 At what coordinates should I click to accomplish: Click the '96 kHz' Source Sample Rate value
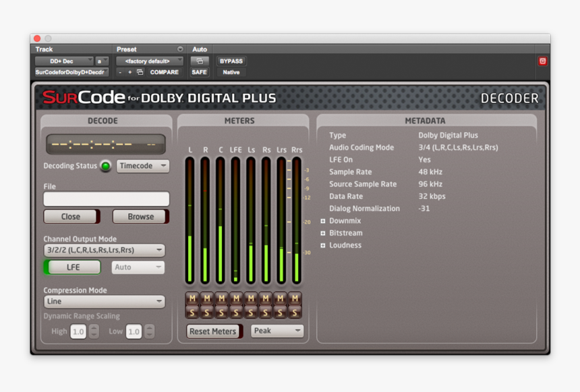(430, 184)
